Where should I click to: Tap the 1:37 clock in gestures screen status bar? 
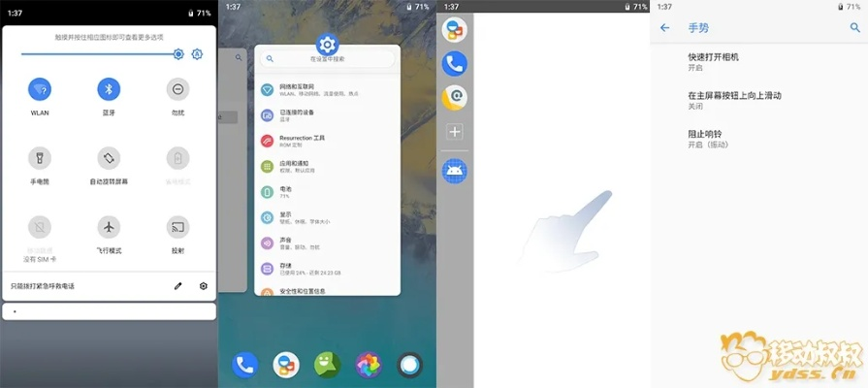tap(664, 7)
